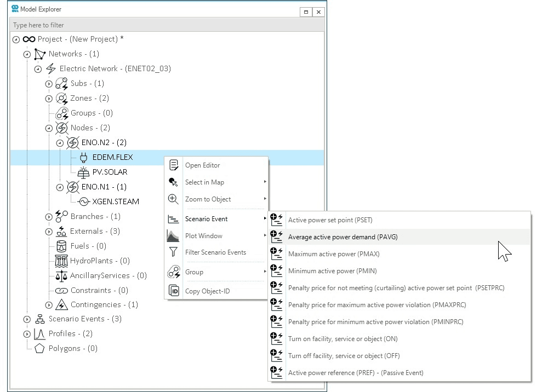542x392 pixels.
Task: Click the Copy Object-ID icon
Action: (173, 291)
